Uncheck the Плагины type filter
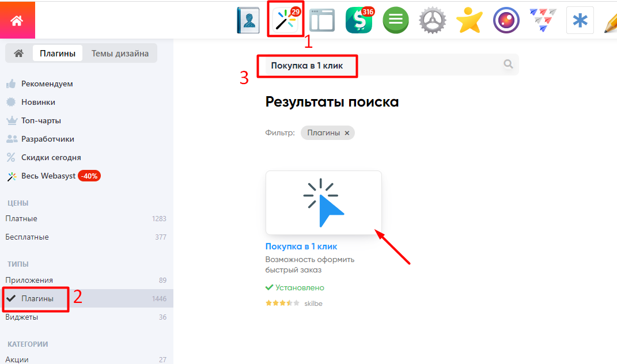The width and height of the screenshot is (617, 364). click(x=37, y=298)
